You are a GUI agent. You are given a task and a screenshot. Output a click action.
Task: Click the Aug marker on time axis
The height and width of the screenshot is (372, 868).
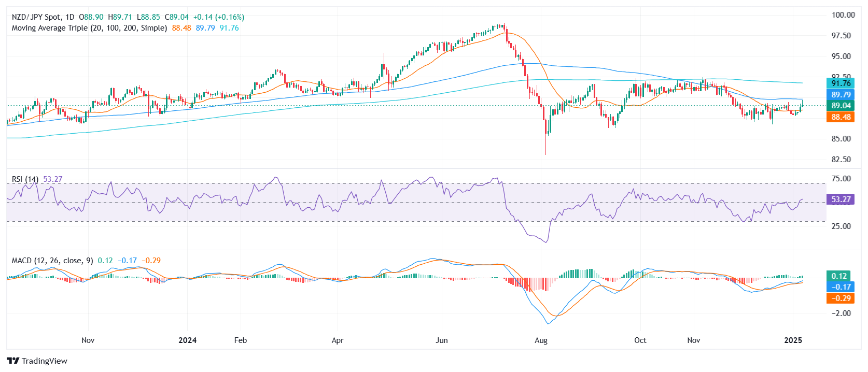[x=541, y=340]
